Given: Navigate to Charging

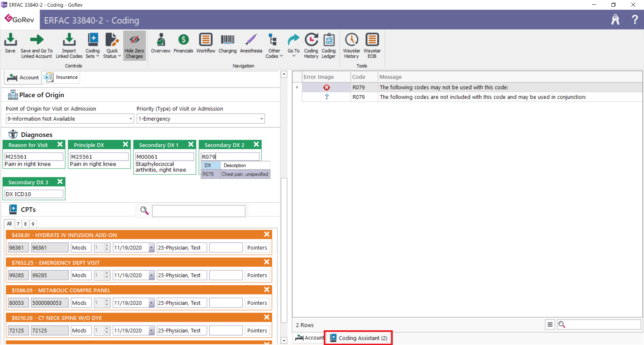Looking at the screenshot, I should [227, 43].
